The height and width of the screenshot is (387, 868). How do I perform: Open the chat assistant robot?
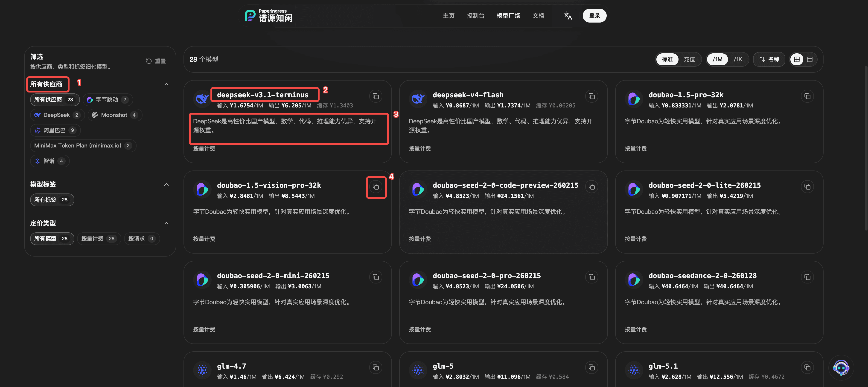(841, 367)
